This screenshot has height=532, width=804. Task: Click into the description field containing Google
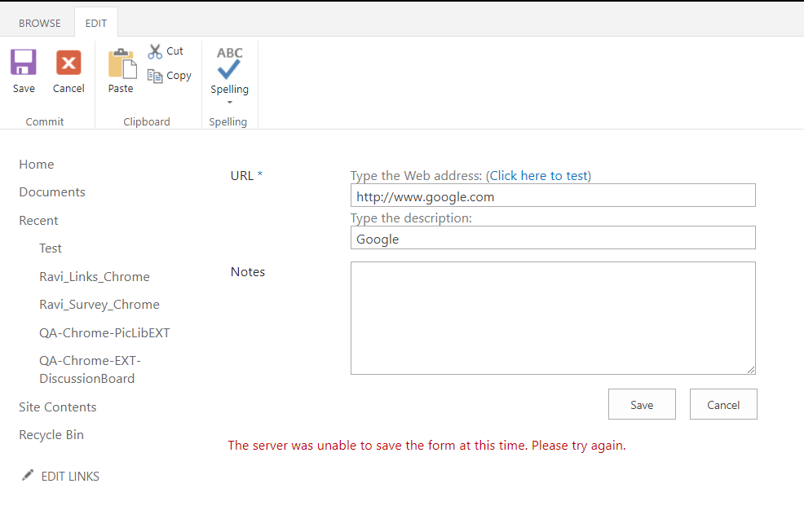(553, 239)
